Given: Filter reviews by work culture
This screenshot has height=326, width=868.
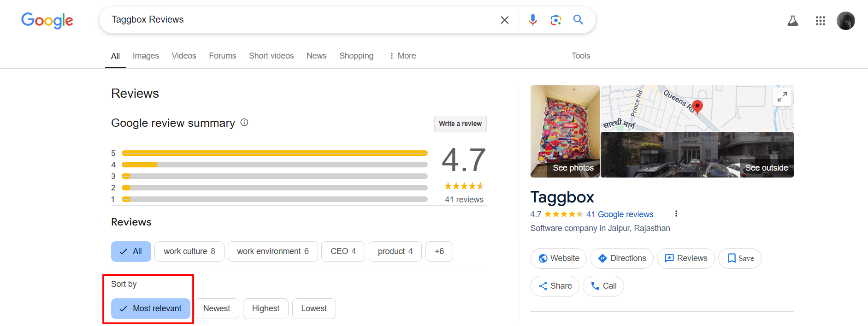Looking at the screenshot, I should (189, 251).
